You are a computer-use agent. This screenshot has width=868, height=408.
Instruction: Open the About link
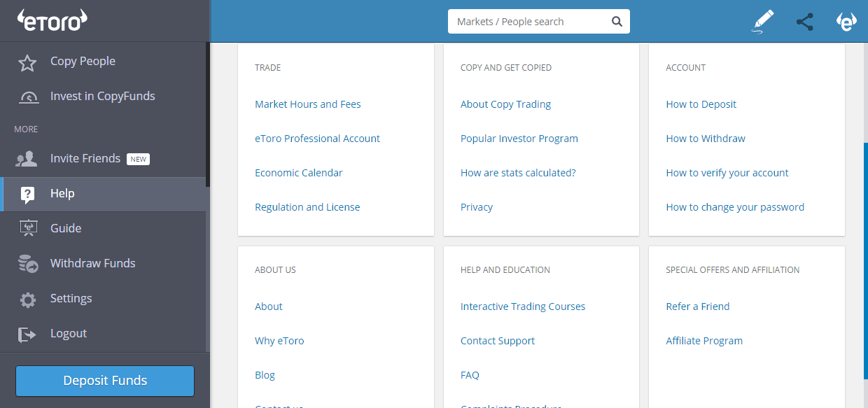click(x=269, y=307)
